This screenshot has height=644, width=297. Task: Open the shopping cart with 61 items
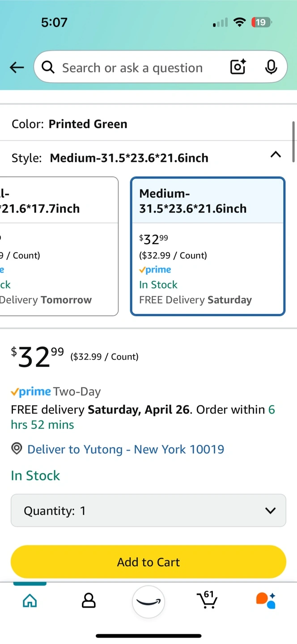(207, 600)
